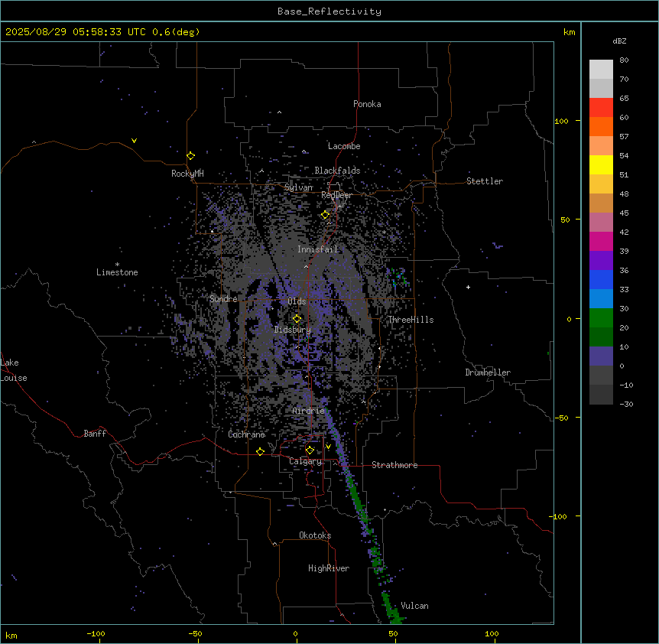Select the Olds city label
The height and width of the screenshot is (644, 659).
point(297,301)
